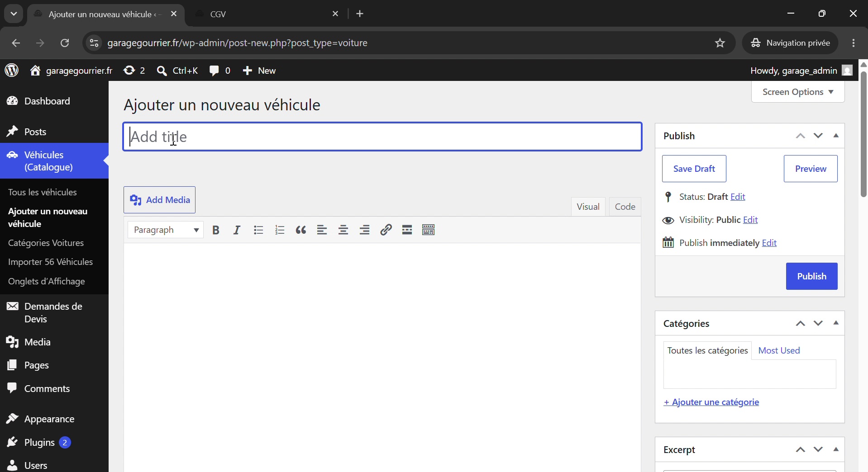Open the tab search dropdown
The height and width of the screenshot is (472, 868).
(14, 14)
